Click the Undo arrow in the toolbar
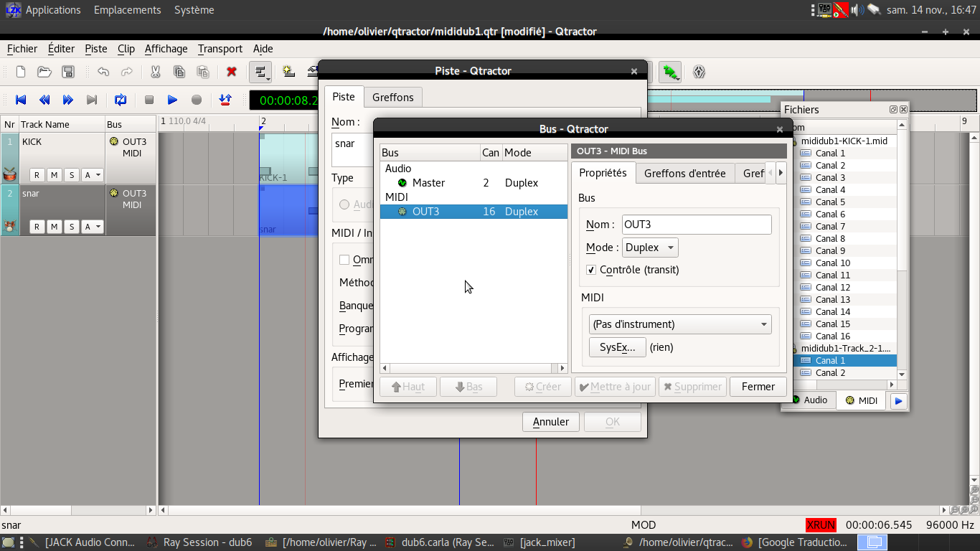Image resolution: width=980 pixels, height=551 pixels. (103, 72)
